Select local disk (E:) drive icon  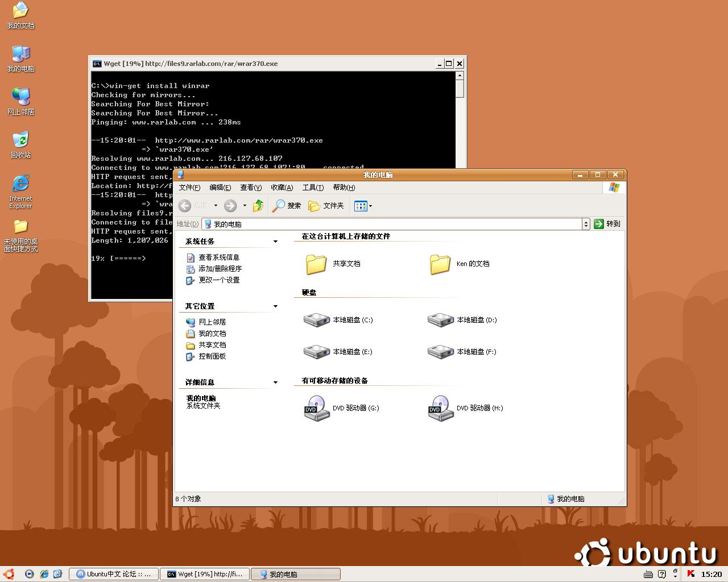click(317, 352)
